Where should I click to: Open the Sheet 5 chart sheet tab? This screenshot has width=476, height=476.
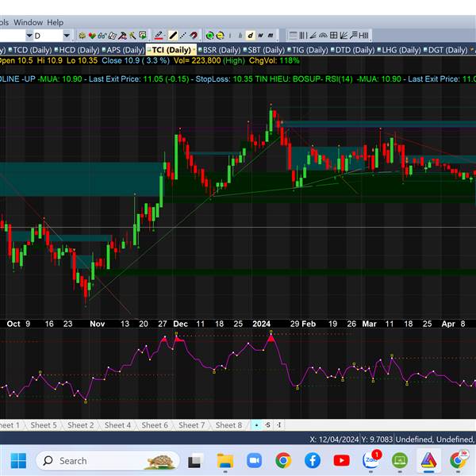click(x=44, y=425)
